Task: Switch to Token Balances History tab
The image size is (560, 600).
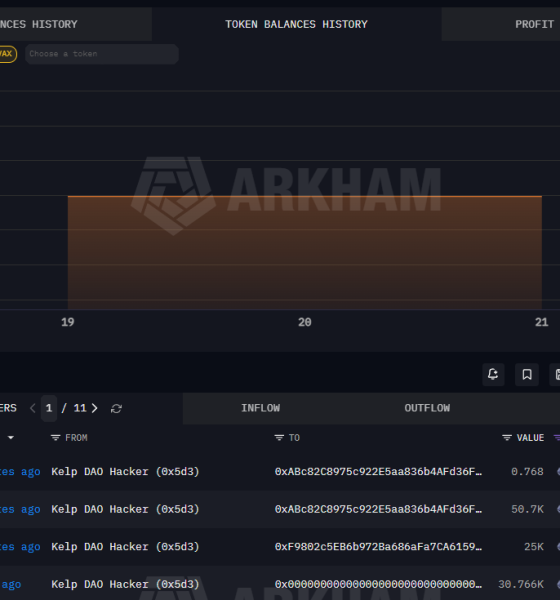Action: point(296,24)
